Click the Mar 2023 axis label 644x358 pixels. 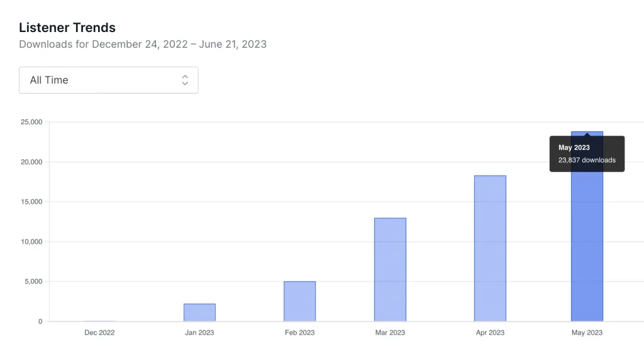(x=390, y=333)
